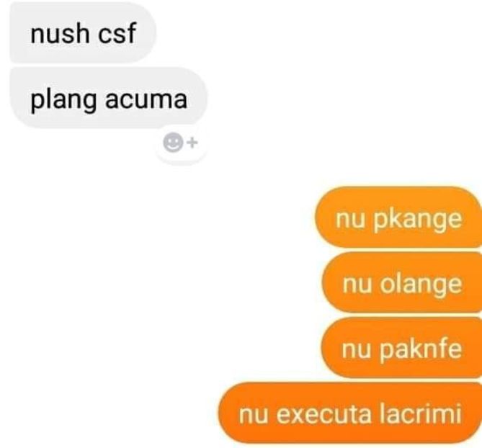482x448 pixels.
Task: Click the word 'olange' in the sent message
Action: (421, 284)
